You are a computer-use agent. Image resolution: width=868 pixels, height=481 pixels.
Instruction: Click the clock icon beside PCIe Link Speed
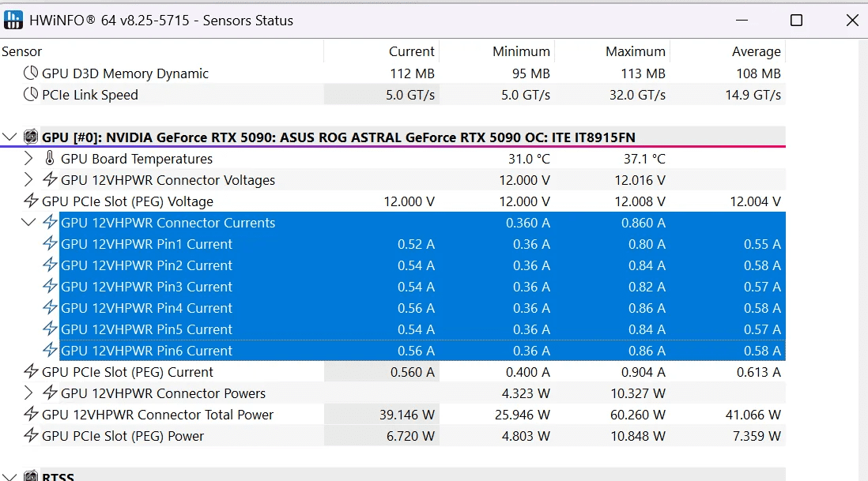point(31,95)
